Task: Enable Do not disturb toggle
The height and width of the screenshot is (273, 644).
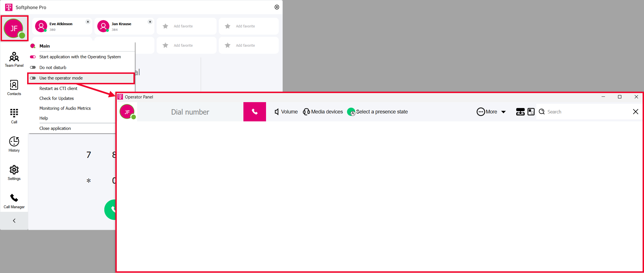Action: coord(33,68)
